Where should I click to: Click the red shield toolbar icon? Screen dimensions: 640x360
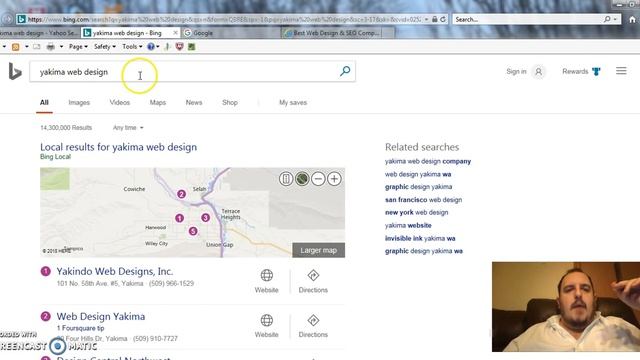point(179,47)
